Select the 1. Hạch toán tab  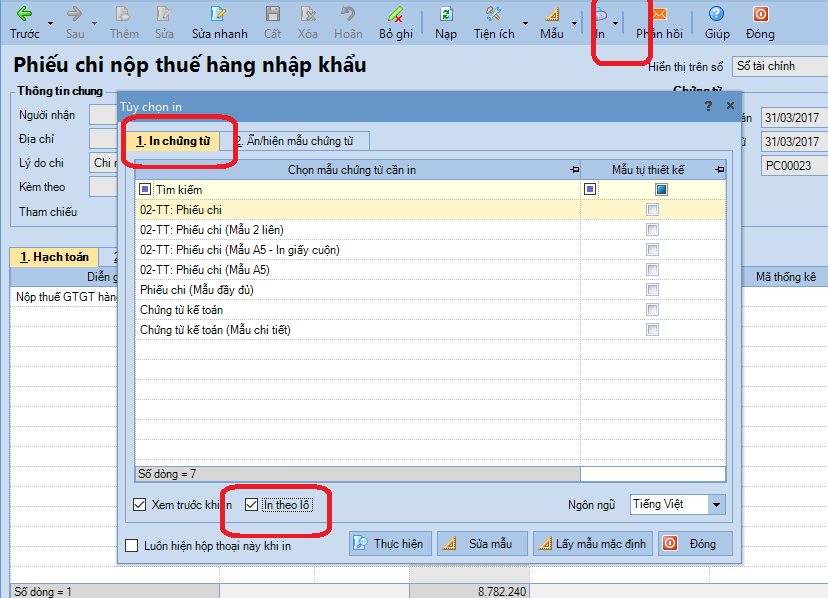coord(54,257)
